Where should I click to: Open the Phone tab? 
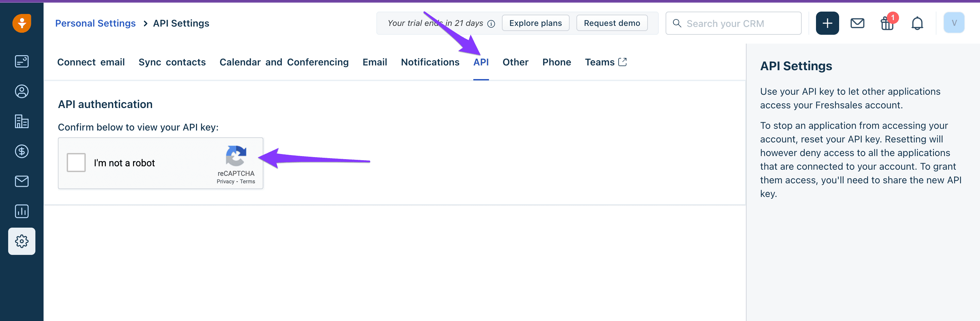[x=557, y=62]
